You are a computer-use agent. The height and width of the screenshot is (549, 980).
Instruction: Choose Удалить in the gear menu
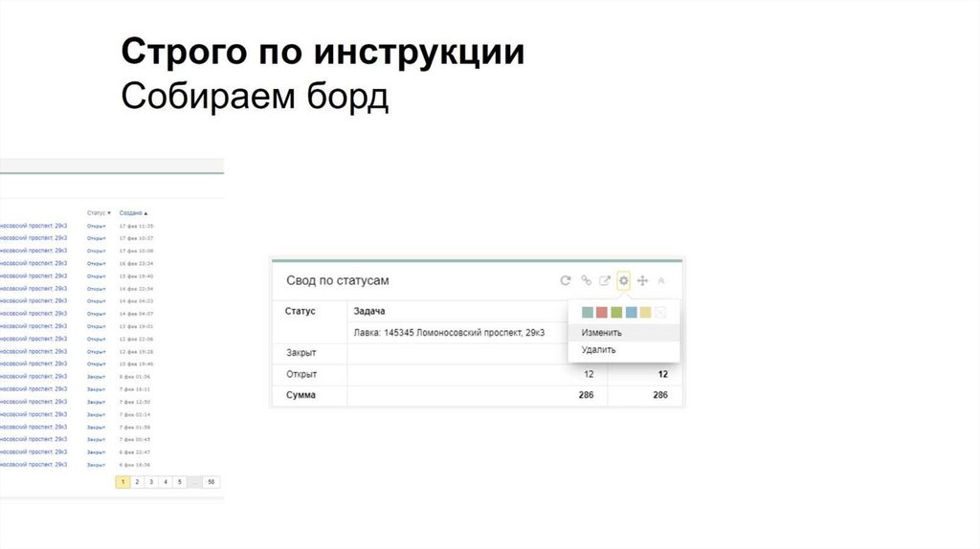[598, 350]
